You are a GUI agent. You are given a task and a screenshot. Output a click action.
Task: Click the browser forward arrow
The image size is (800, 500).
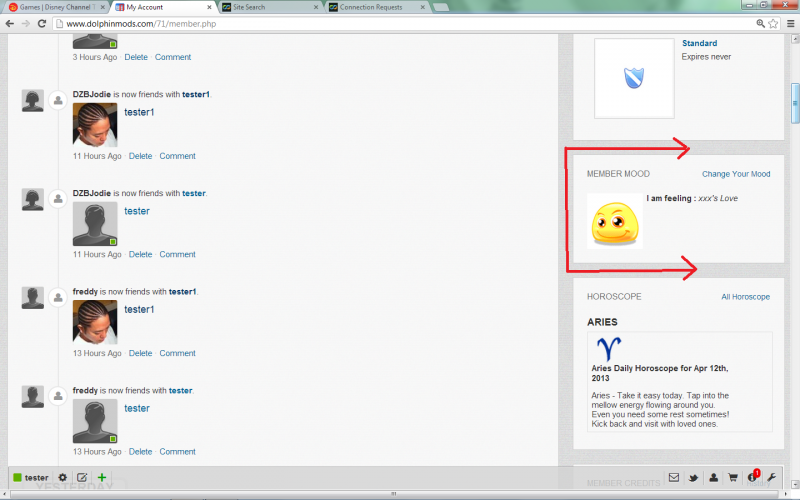click(x=26, y=23)
